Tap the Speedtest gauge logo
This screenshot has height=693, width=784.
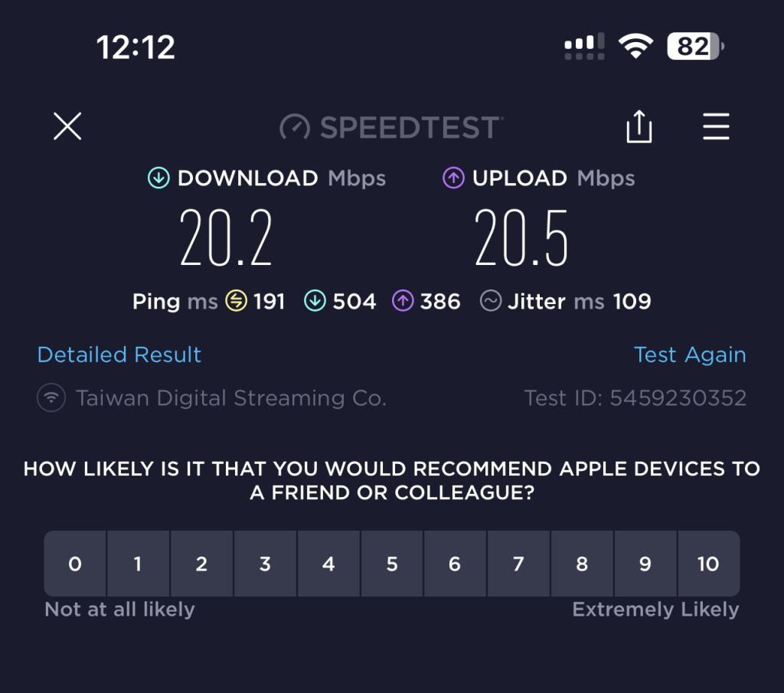coord(295,127)
